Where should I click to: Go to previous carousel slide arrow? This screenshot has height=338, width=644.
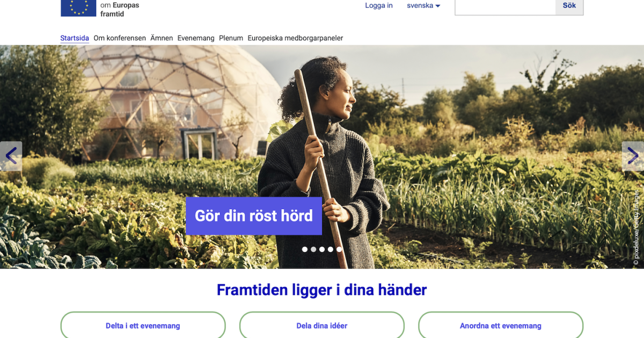coord(11,156)
